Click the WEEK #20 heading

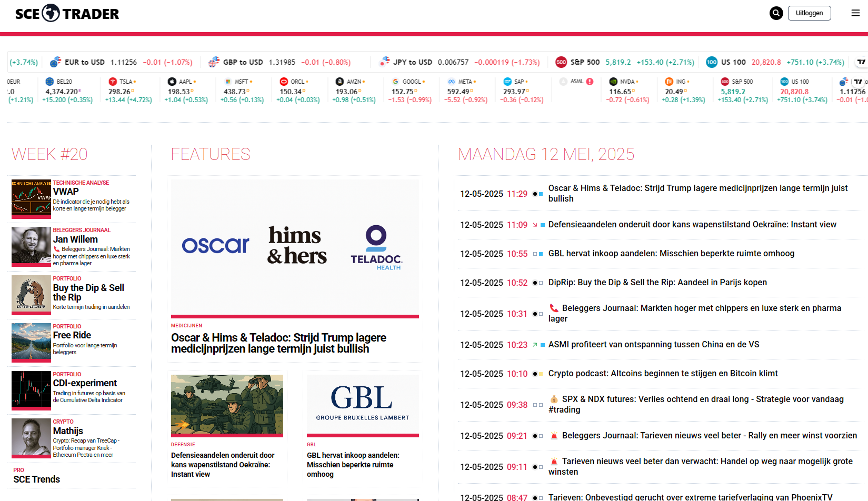49,154
